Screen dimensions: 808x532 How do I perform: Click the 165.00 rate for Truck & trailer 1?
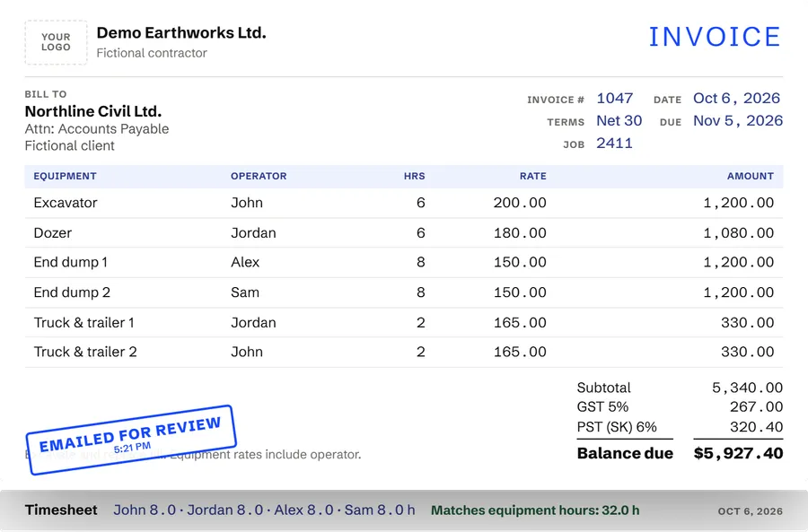(520, 323)
